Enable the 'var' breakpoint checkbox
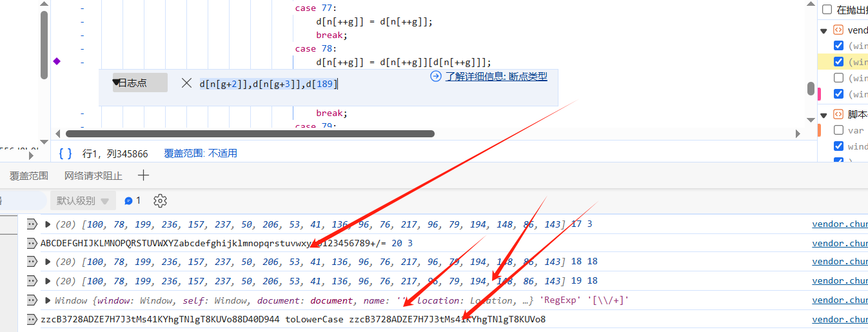 point(838,130)
